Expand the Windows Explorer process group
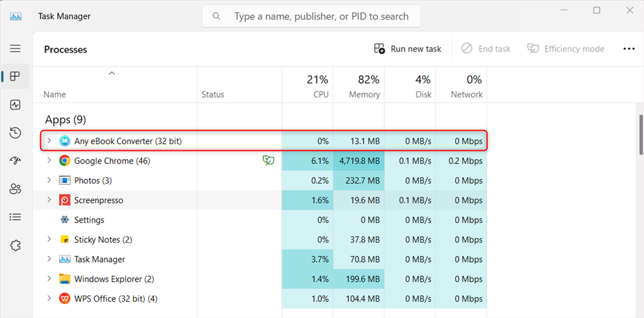The height and width of the screenshot is (318, 644). click(49, 278)
